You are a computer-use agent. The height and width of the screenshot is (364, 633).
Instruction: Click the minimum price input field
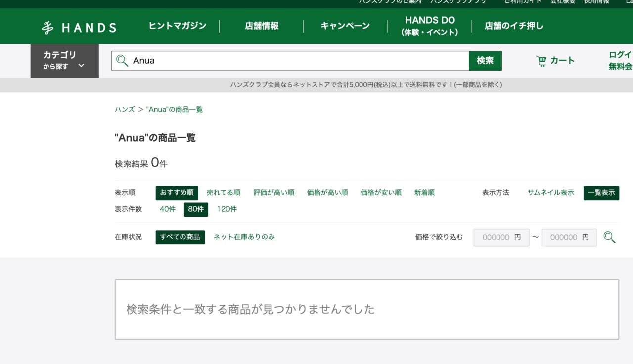[501, 238]
